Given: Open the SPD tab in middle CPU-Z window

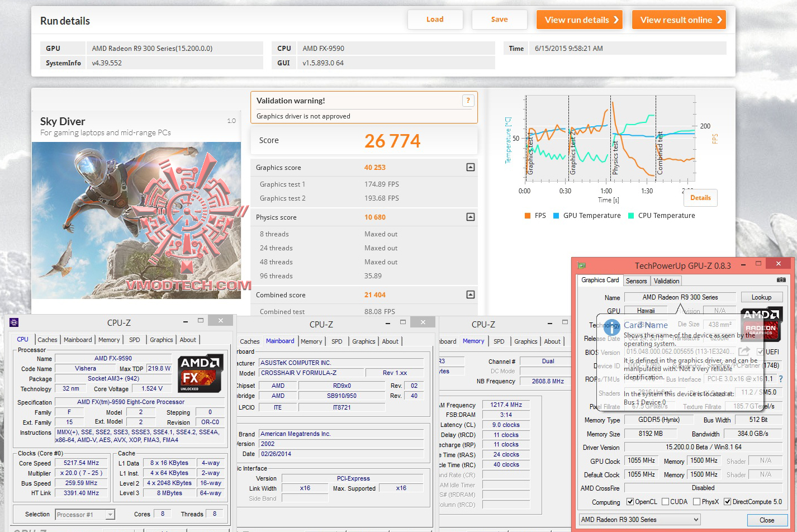Looking at the screenshot, I should [336, 341].
